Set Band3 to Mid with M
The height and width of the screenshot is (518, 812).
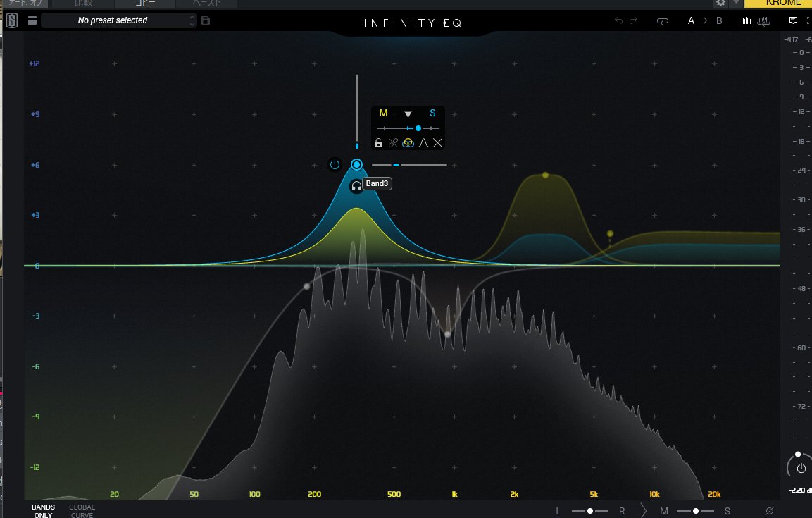point(383,113)
